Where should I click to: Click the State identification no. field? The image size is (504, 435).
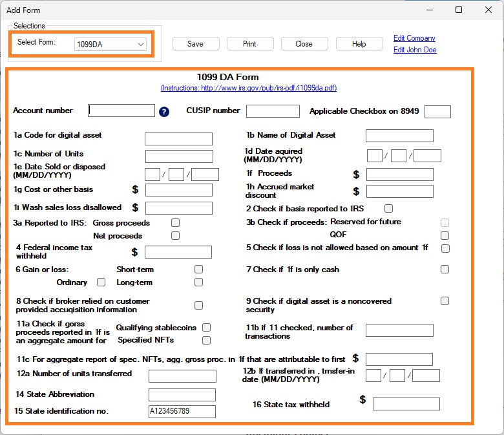click(182, 411)
